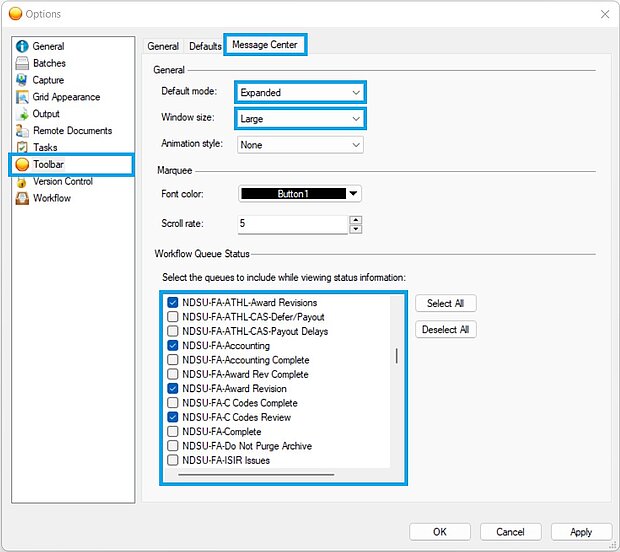The height and width of the screenshot is (552, 620).
Task: Click the Grid Appearance icon
Action: (x=22, y=97)
